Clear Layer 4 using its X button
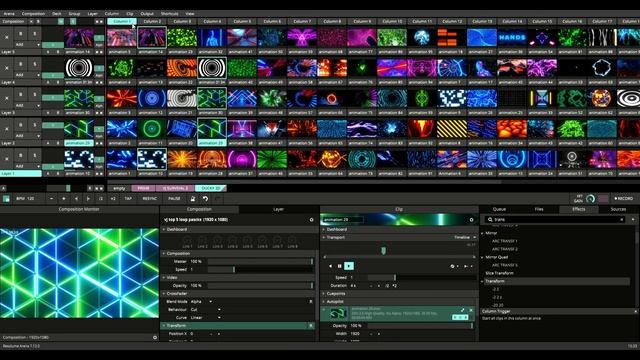 (7, 68)
